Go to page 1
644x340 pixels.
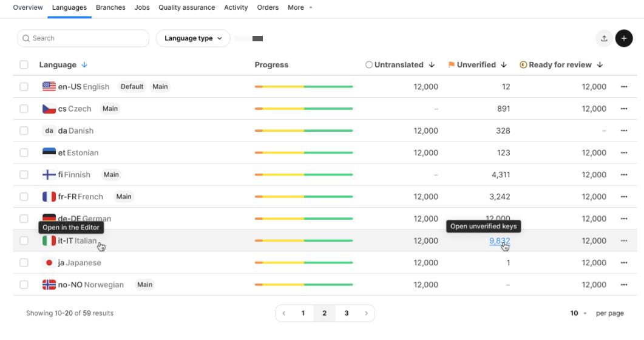point(303,313)
